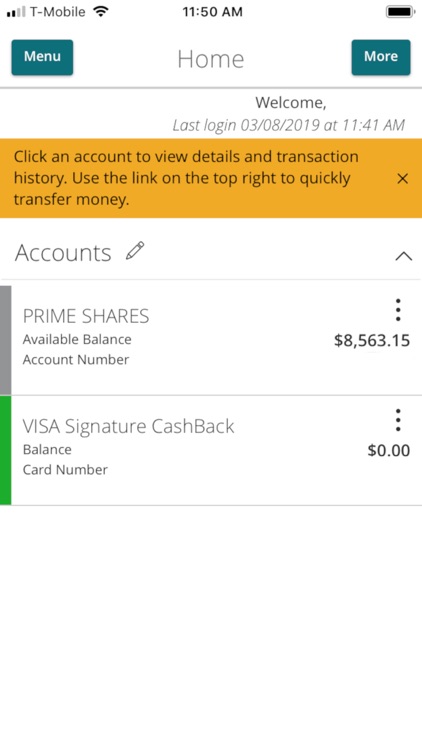Select the VISA Signature CashBack account

tap(129, 426)
